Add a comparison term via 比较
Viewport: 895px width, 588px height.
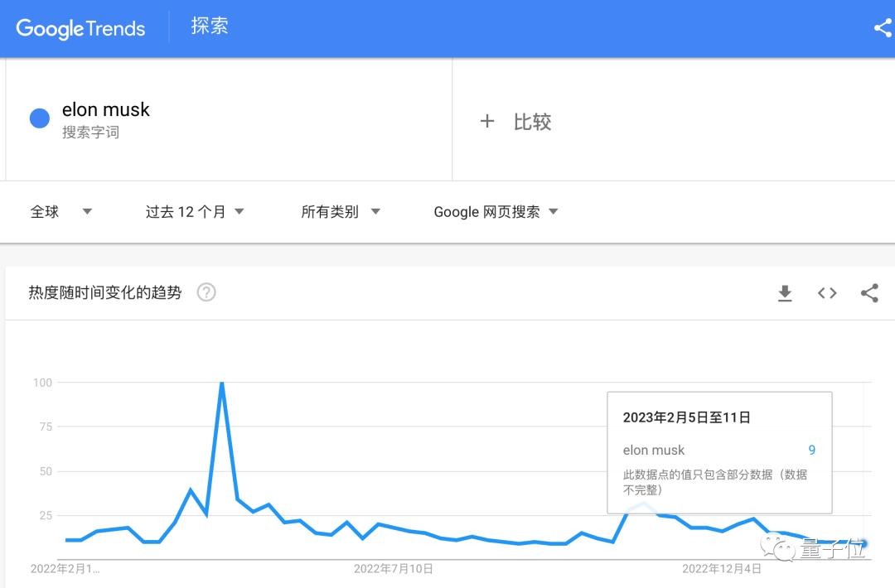(532, 122)
